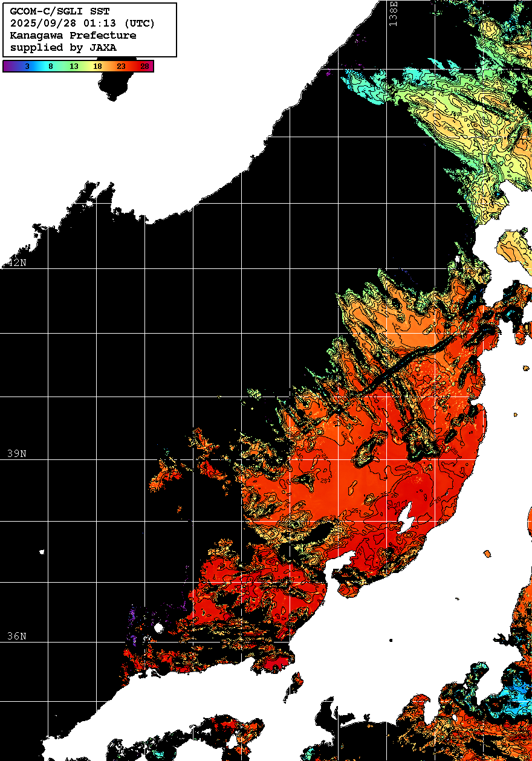Select the 13 degree value on color bar
The image size is (532, 761).
[74, 66]
